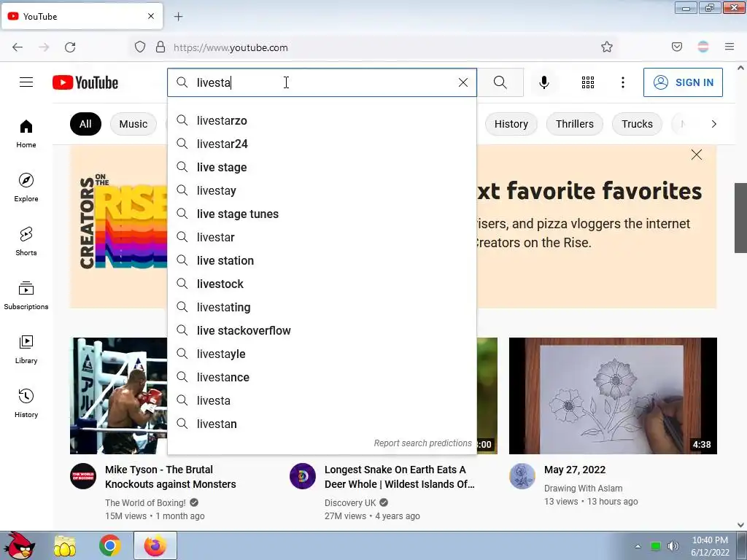Open a new browser tab
Image resolution: width=747 pixels, height=560 pixels.
pyautogui.click(x=178, y=17)
